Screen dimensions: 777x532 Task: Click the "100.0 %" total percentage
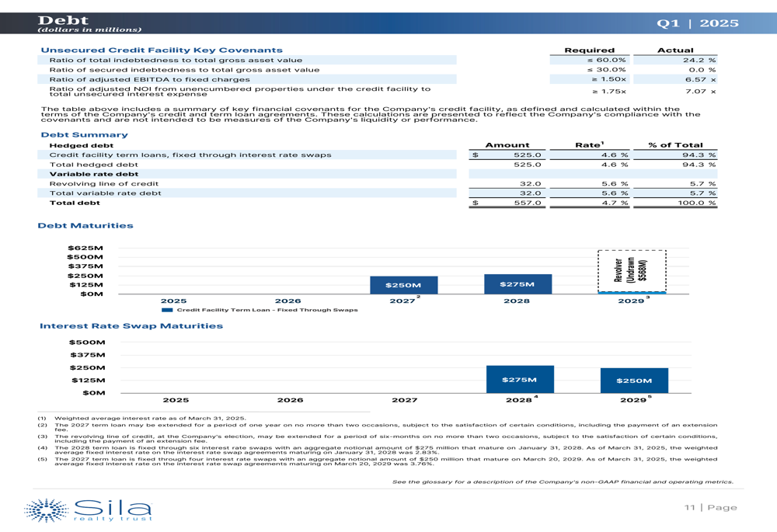pyautogui.click(x=697, y=203)
